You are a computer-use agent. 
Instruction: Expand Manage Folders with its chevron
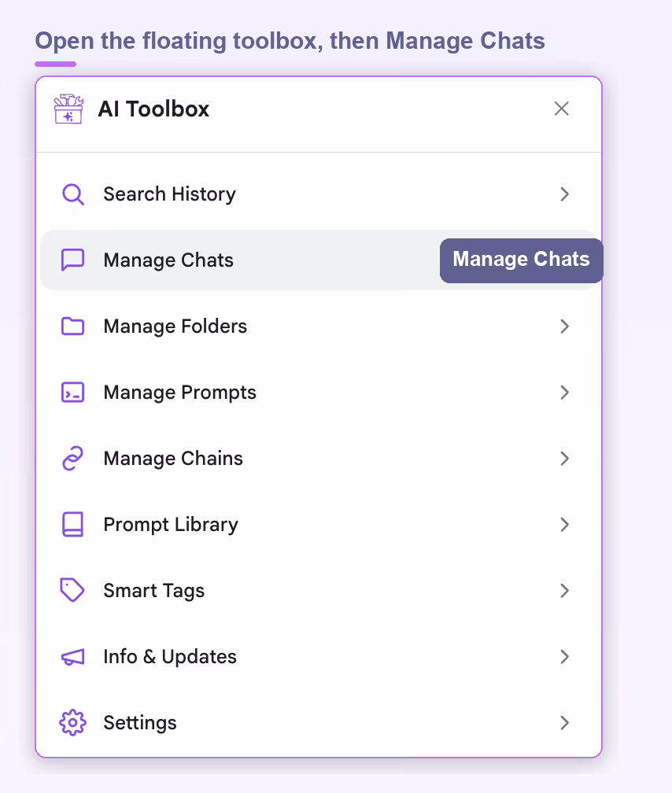[x=565, y=326]
